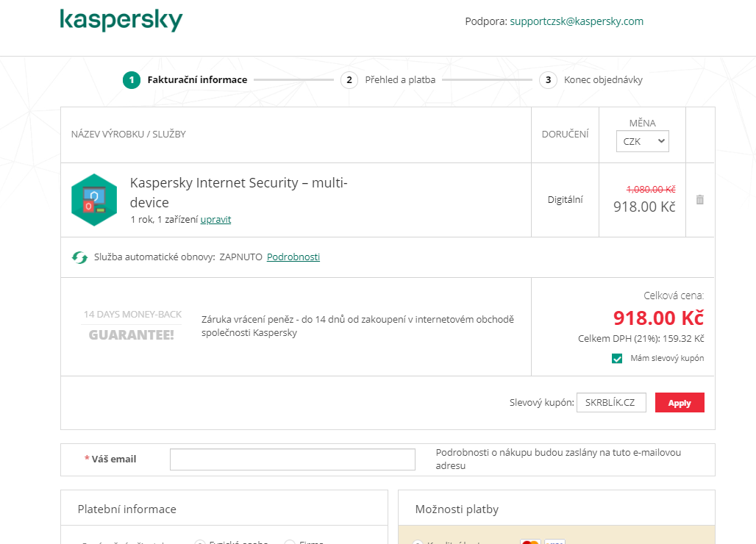Click the Kaspersky Internet Security product icon
The height and width of the screenshot is (544, 756).
[x=94, y=199]
